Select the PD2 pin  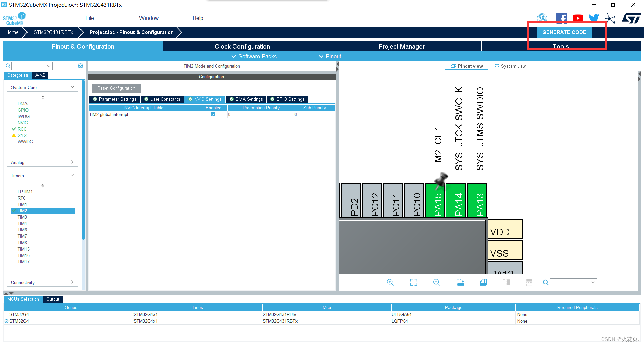click(x=351, y=201)
